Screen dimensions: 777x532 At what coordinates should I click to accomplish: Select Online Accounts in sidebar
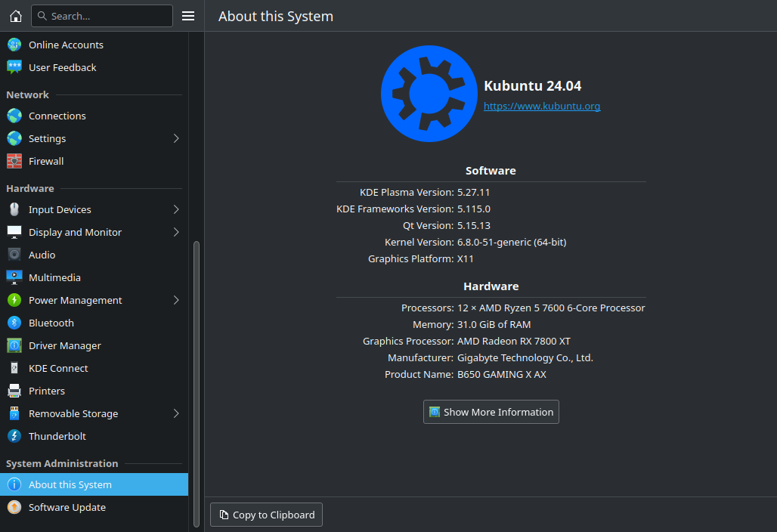pyautogui.click(x=66, y=45)
